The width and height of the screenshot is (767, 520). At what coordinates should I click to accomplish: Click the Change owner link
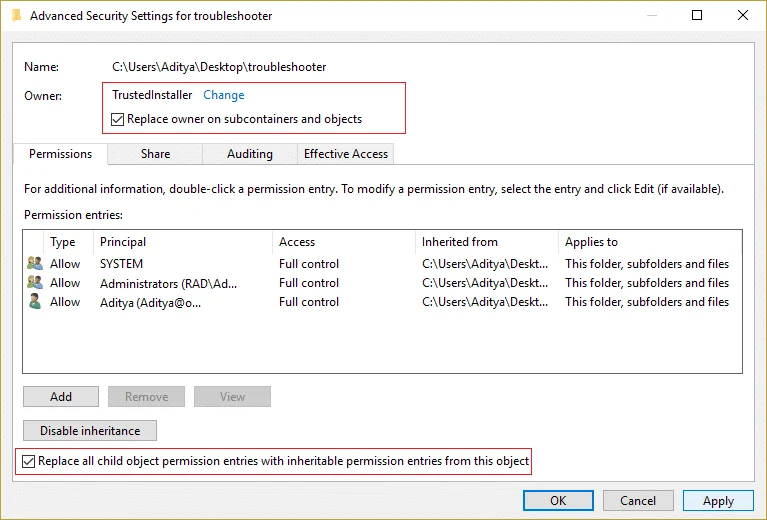point(224,95)
